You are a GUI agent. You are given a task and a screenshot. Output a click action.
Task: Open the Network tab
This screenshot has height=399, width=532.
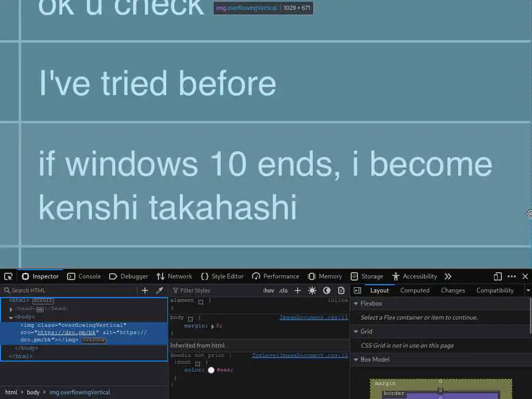175,276
